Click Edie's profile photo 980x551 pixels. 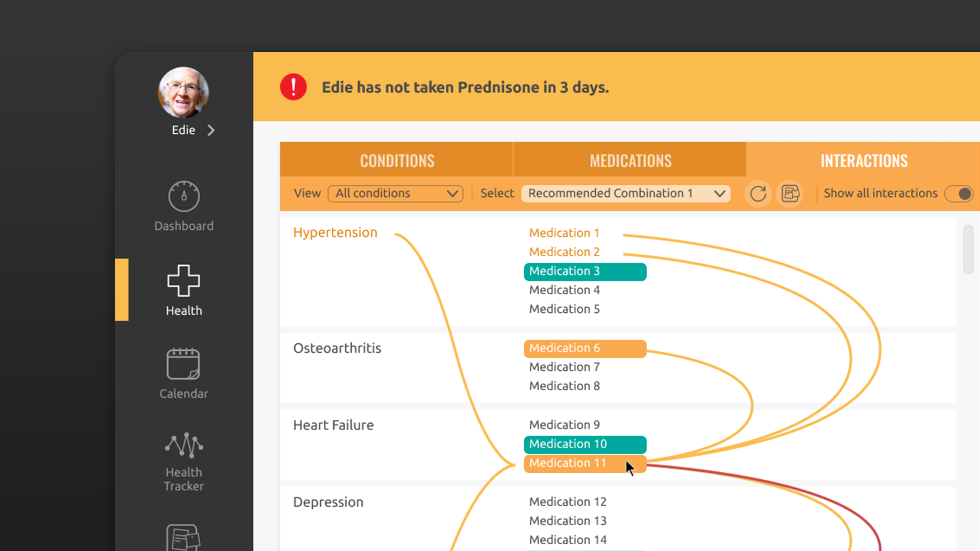point(183,92)
